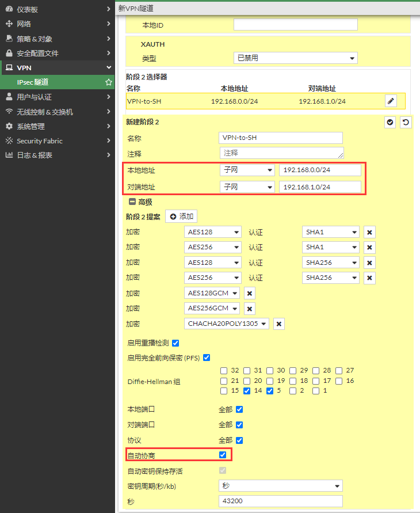Screen dimensions: 420x513
Task: Click the confirm checkmark icon for new phase 2
Action: pyautogui.click(x=390, y=122)
